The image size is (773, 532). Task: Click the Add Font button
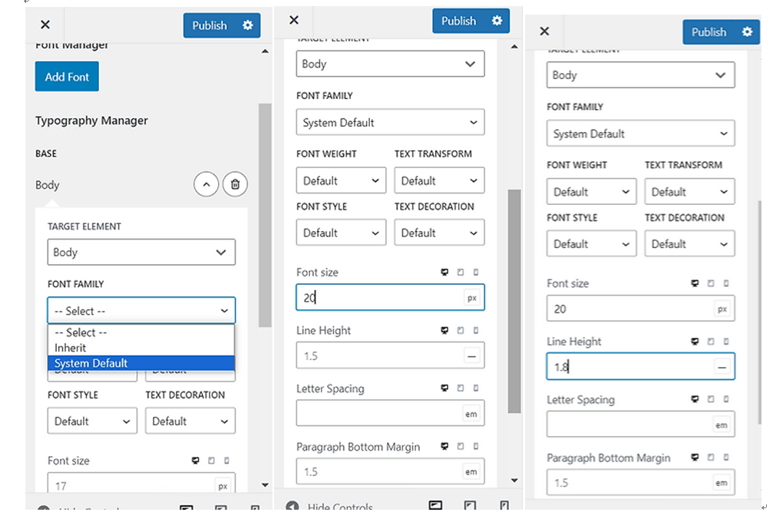[x=67, y=77]
